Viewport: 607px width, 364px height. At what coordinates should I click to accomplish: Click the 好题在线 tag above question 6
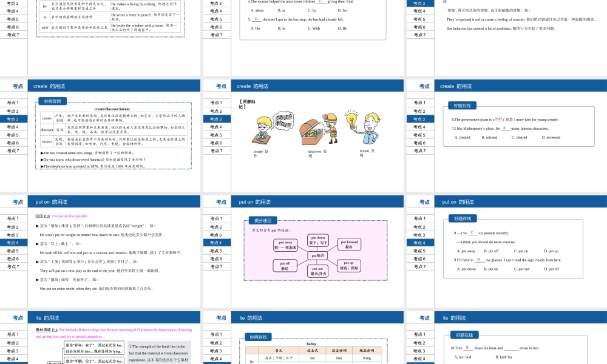[462, 106]
